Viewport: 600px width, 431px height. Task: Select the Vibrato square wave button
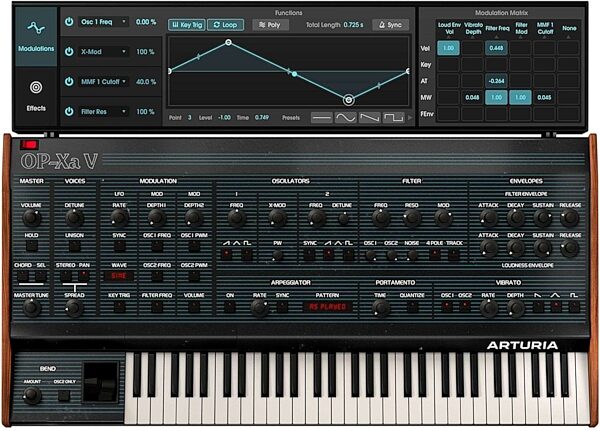pos(574,306)
